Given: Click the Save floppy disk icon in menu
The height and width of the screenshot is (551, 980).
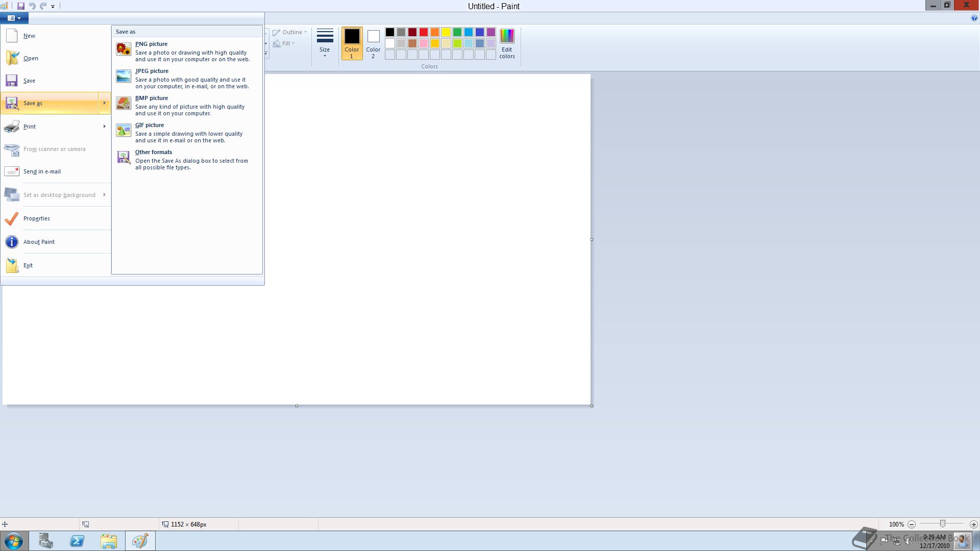Looking at the screenshot, I should (12, 81).
